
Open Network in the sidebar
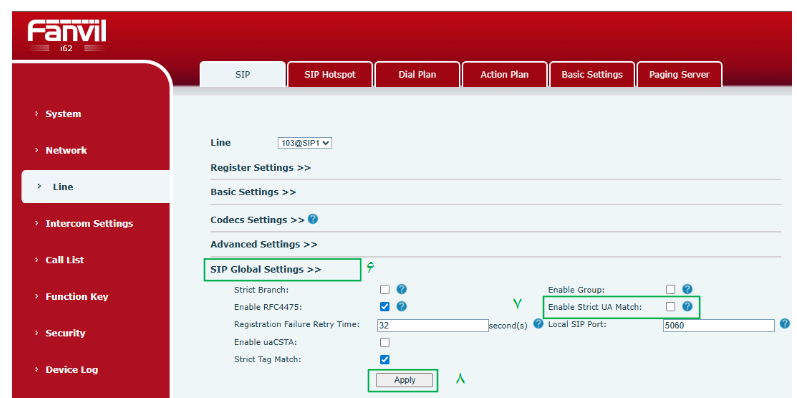click(66, 150)
